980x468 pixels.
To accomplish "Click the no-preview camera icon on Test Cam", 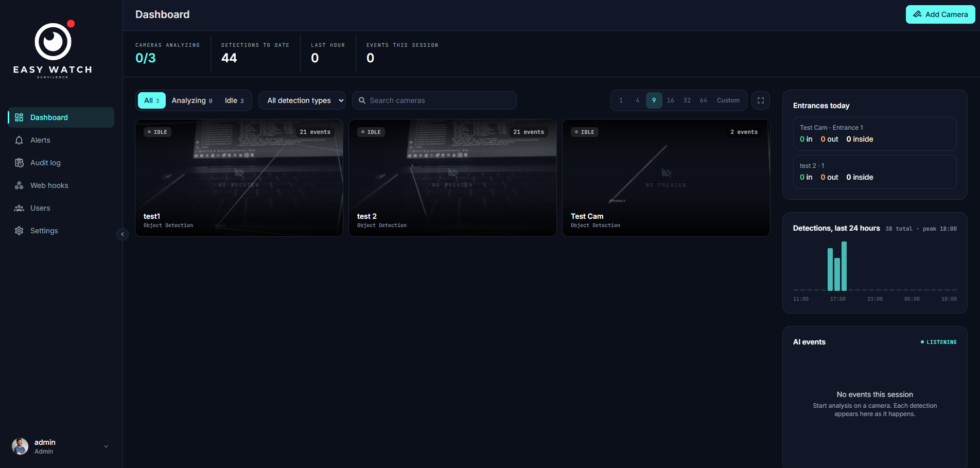I will [666, 172].
